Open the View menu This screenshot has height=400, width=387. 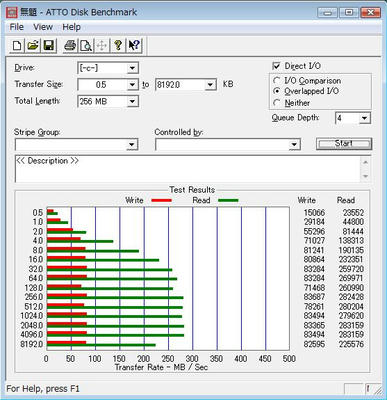tap(43, 27)
